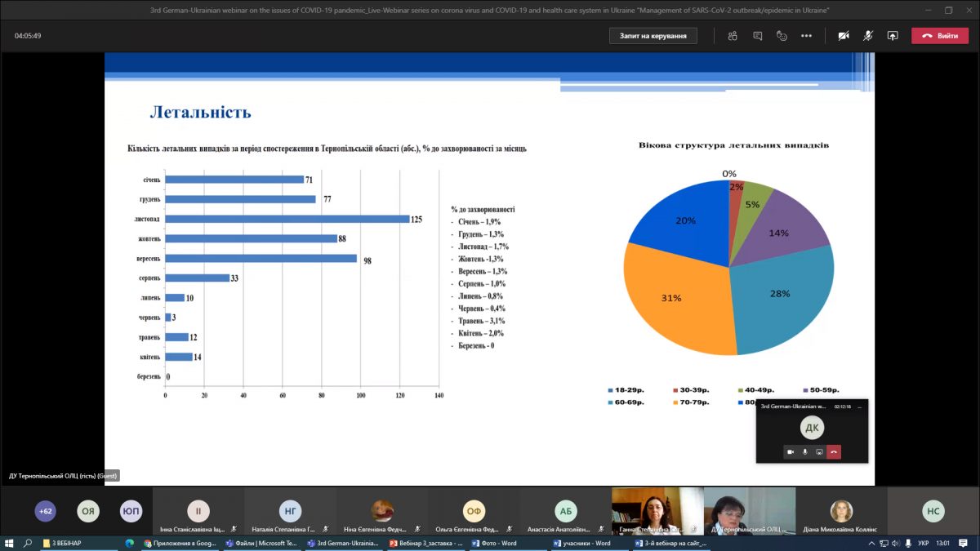Screen dimensions: 980x551
Task: Stop screen sharing in the mini call window
Action: coord(819,451)
